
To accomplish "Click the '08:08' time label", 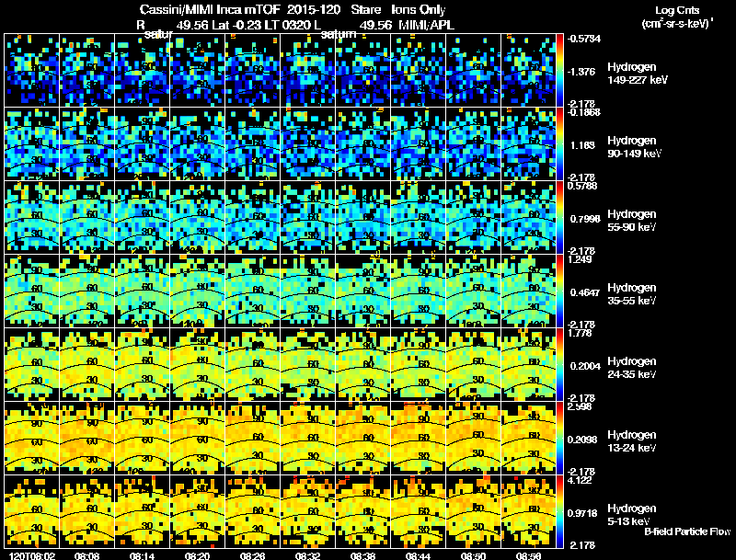I will pyautogui.click(x=86, y=555).
